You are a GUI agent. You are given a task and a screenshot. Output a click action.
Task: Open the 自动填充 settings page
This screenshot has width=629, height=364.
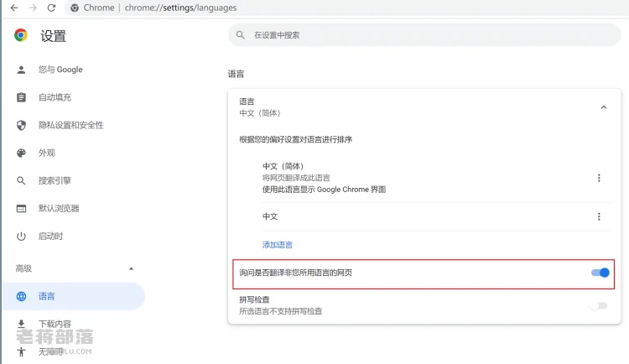pyautogui.click(x=55, y=97)
